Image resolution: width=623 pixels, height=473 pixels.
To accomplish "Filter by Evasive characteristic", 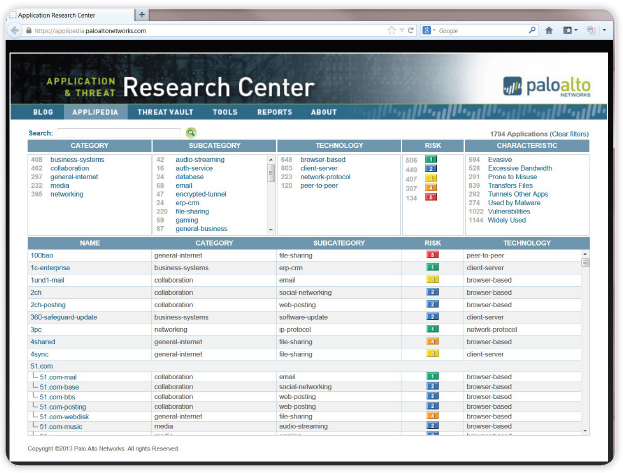I will point(500,159).
